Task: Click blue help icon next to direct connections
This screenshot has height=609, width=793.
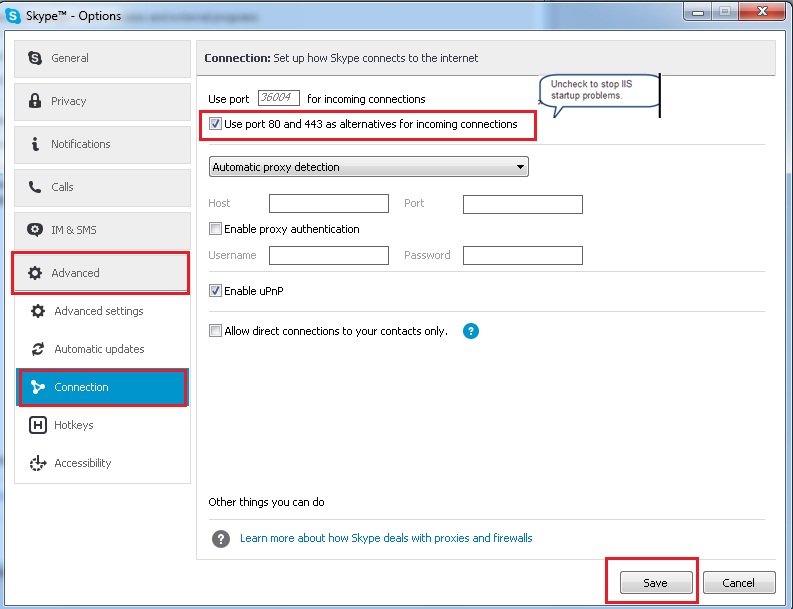Action: point(471,331)
